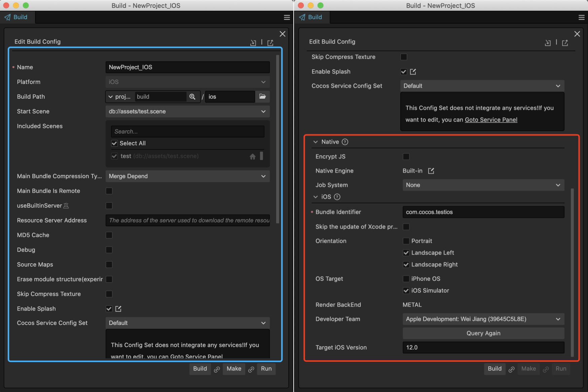Toggle Select All scenes checkbox
Screen dimensions: 588x392
click(114, 143)
